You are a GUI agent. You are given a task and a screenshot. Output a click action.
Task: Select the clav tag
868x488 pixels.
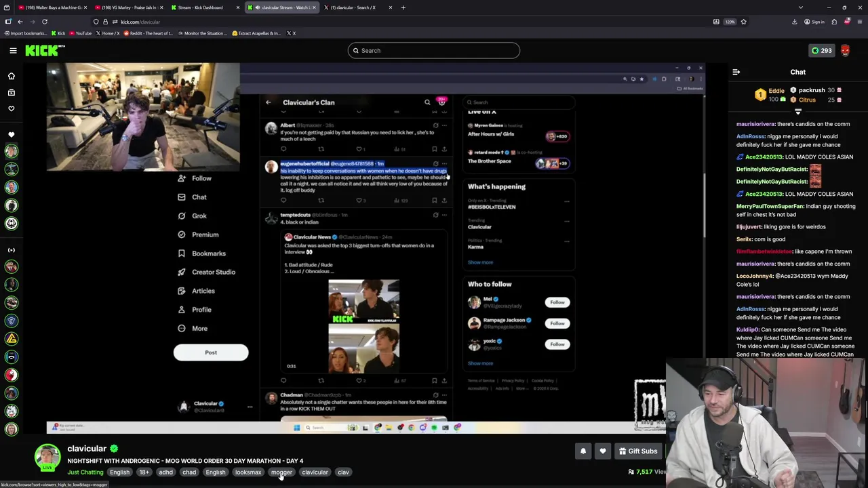click(343, 472)
